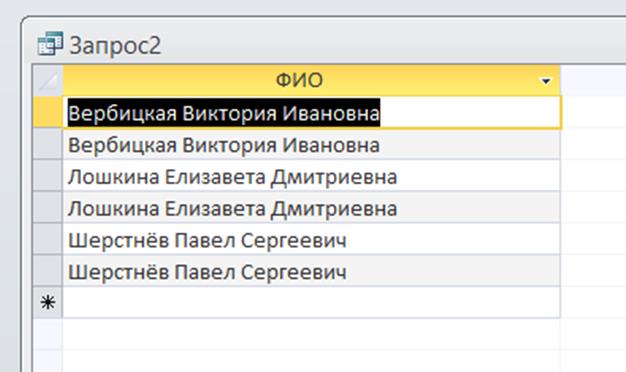The width and height of the screenshot is (626, 372).
Task: Click the highlighted row selector of first record
Action: (x=48, y=113)
